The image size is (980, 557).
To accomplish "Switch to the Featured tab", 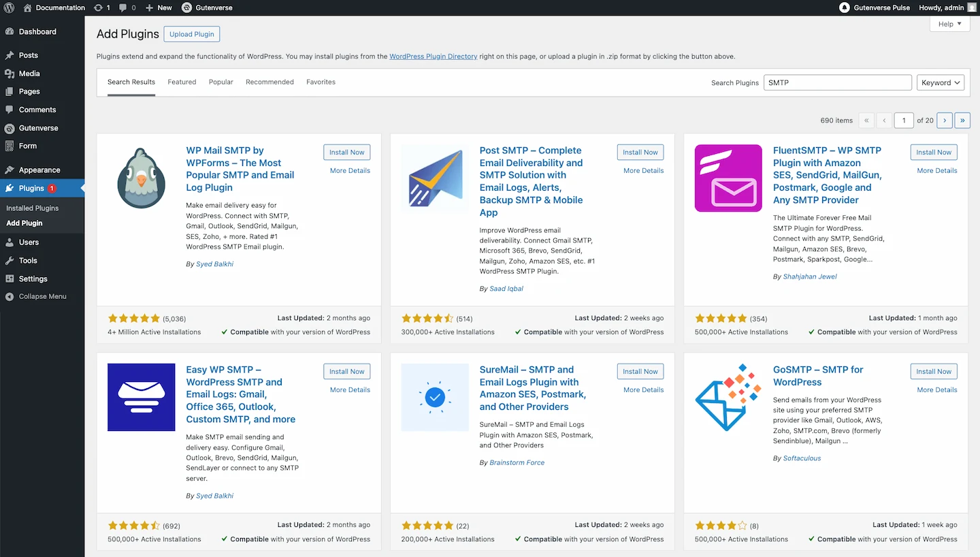I will tap(182, 82).
